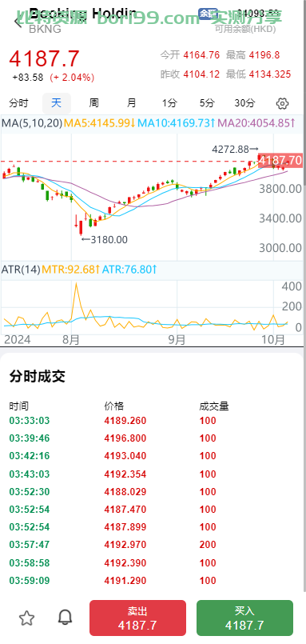Viewport: 306px width, 644px height.
Task: Click the 余额 badge in the header
Action: point(208,14)
